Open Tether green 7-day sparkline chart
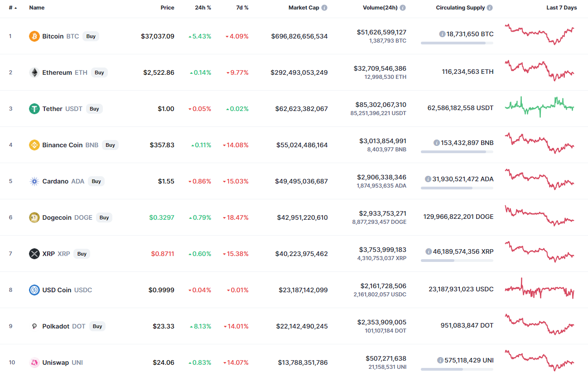This screenshot has width=588, height=377. click(x=540, y=106)
